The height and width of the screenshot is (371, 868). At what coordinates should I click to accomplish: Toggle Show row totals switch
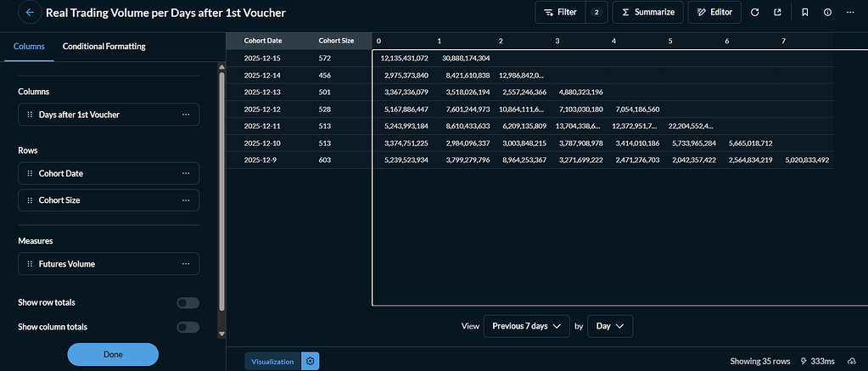[188, 303]
